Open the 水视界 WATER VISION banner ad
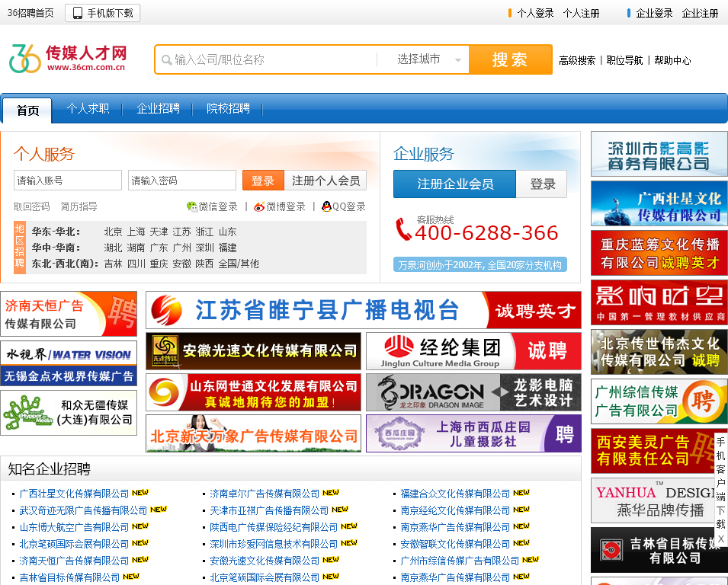The width and height of the screenshot is (728, 585). [69, 363]
